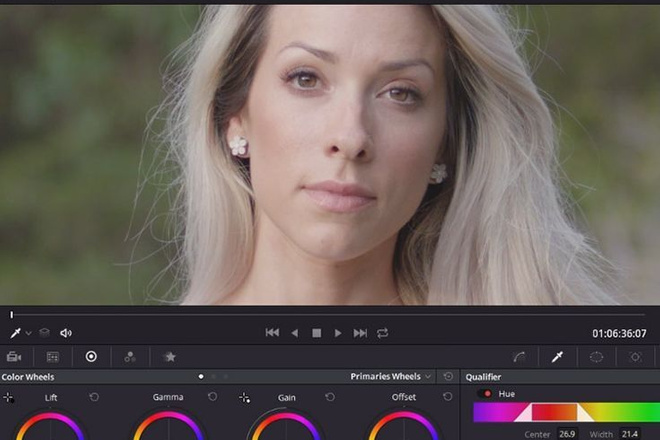Edit the Hue Width value 21.4
The height and width of the screenshot is (440, 660).
(630, 434)
